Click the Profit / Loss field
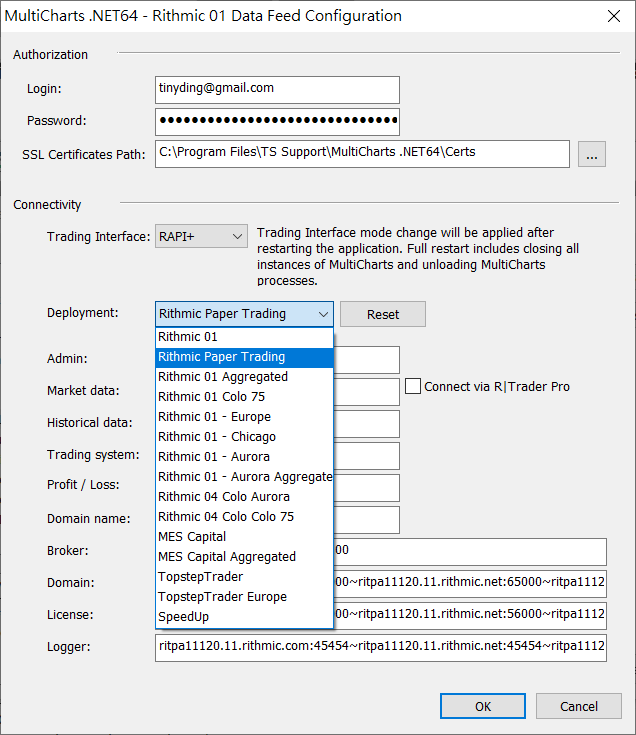 point(367,488)
